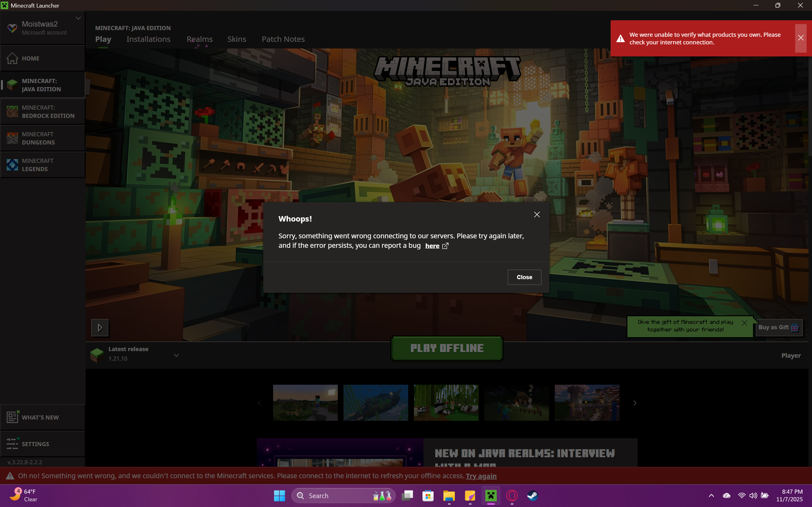The height and width of the screenshot is (507, 812).
Task: Expand the collapsed side panel arrow
Action: pyautogui.click(x=100, y=328)
